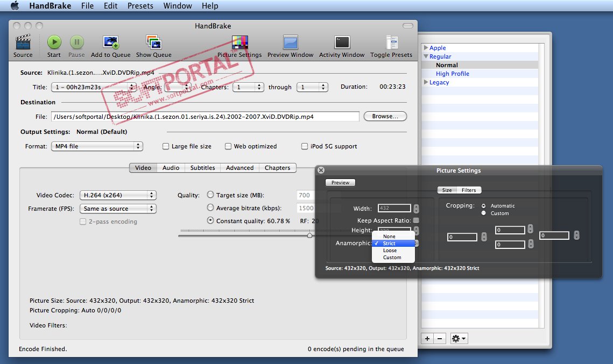Click the constant quality slider handle
Screen dimensions: 613x364
[x=309, y=235]
